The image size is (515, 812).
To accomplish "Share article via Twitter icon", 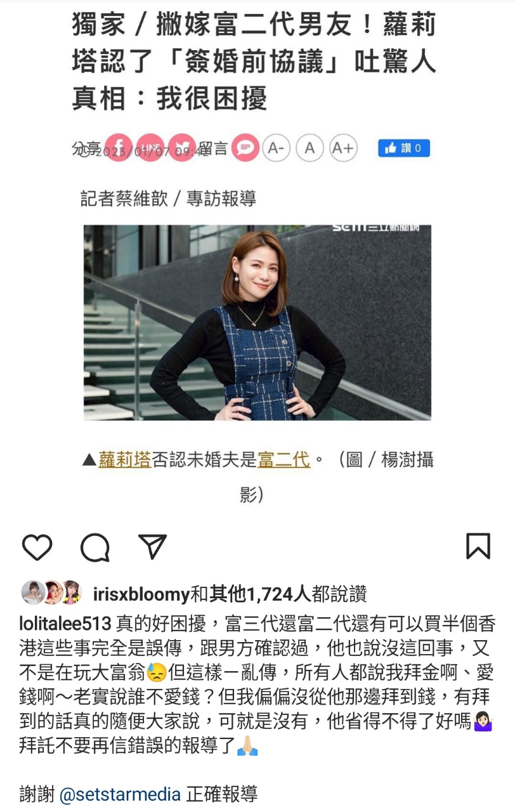I will (181, 148).
